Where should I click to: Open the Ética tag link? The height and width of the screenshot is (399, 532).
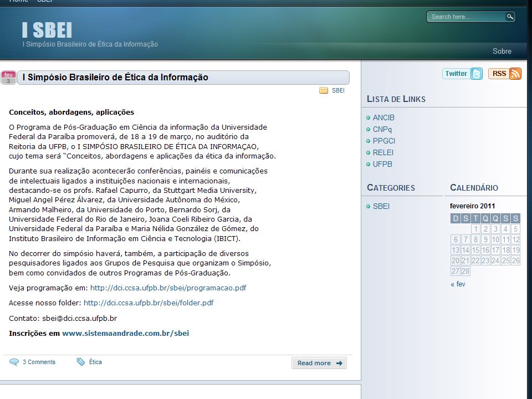95,362
